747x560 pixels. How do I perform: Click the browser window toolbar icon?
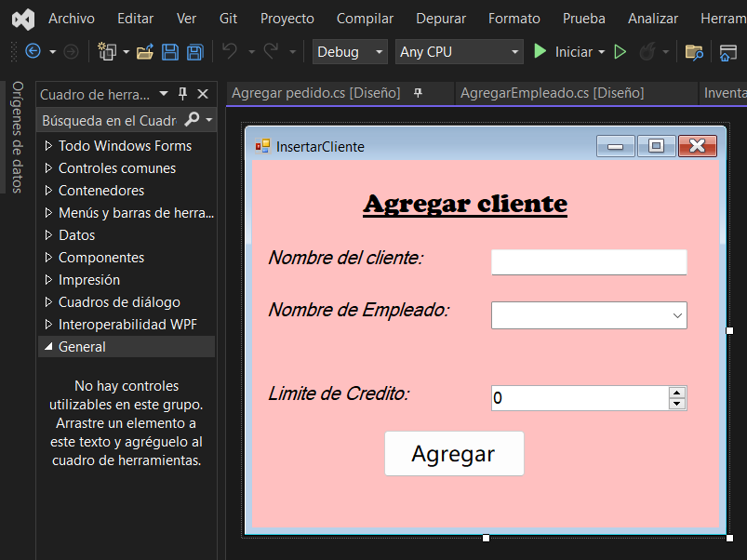click(728, 52)
